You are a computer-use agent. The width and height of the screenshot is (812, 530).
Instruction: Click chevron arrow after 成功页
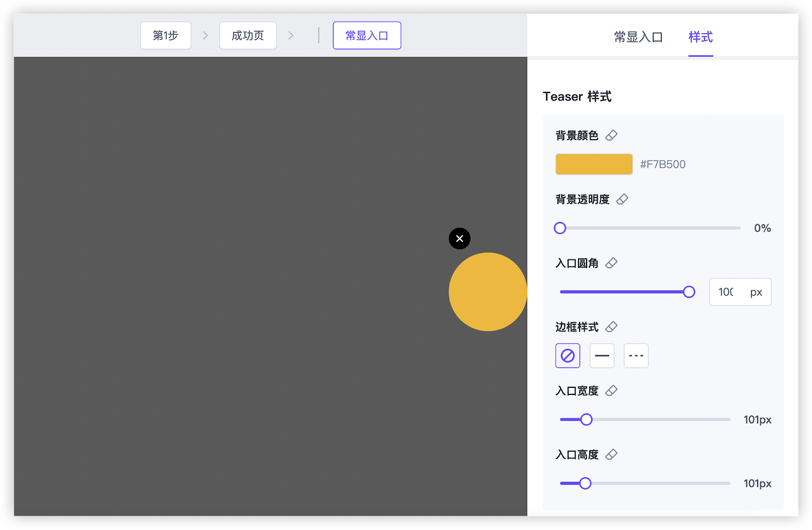click(291, 36)
